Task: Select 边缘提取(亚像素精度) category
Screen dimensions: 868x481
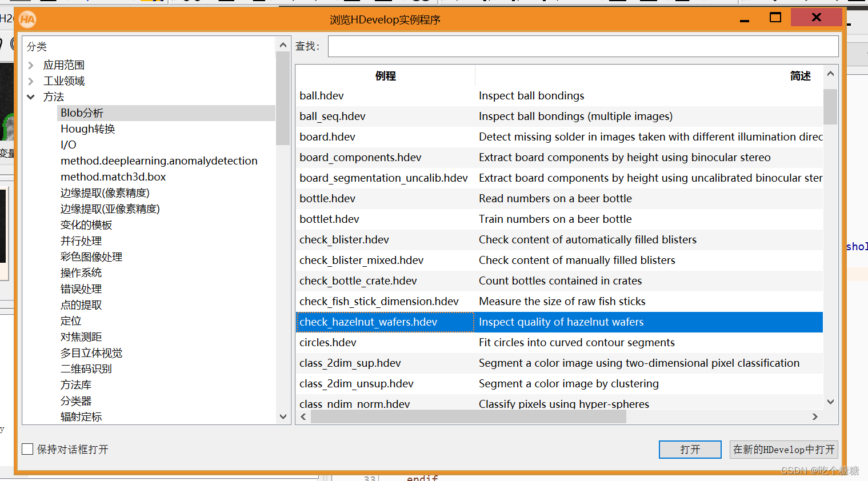Action: pos(110,209)
